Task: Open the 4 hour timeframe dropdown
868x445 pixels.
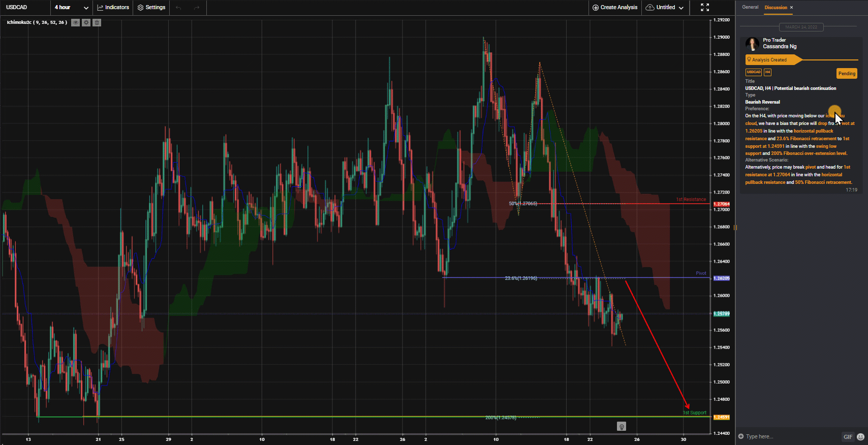Action: tap(72, 7)
